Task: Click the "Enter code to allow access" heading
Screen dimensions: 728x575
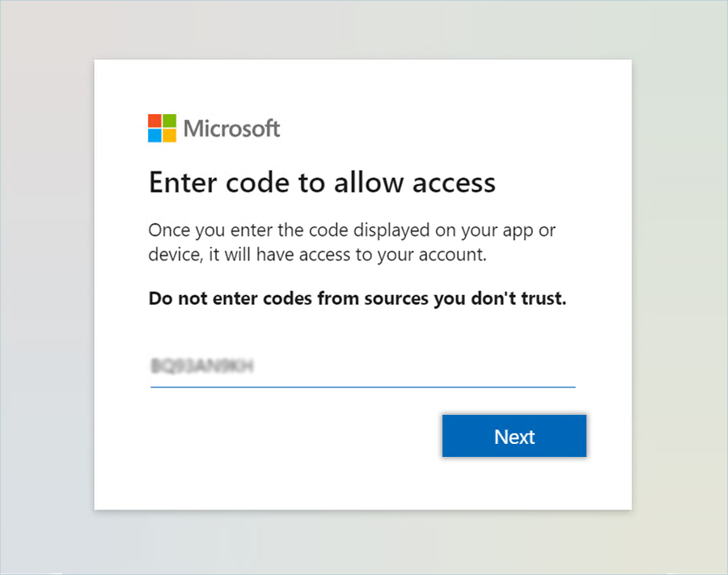Action: click(321, 183)
